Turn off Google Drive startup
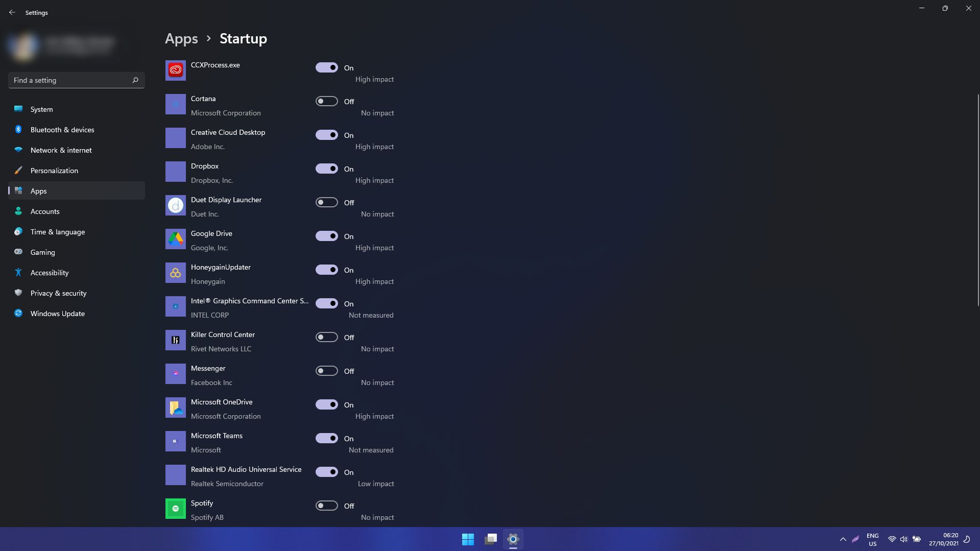This screenshot has height=551, width=980. point(327,236)
